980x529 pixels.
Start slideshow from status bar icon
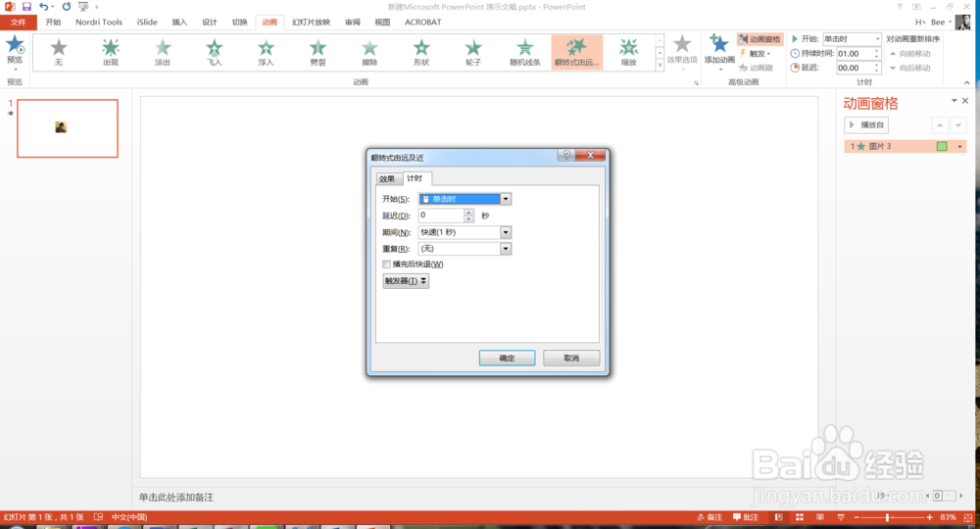(841, 517)
